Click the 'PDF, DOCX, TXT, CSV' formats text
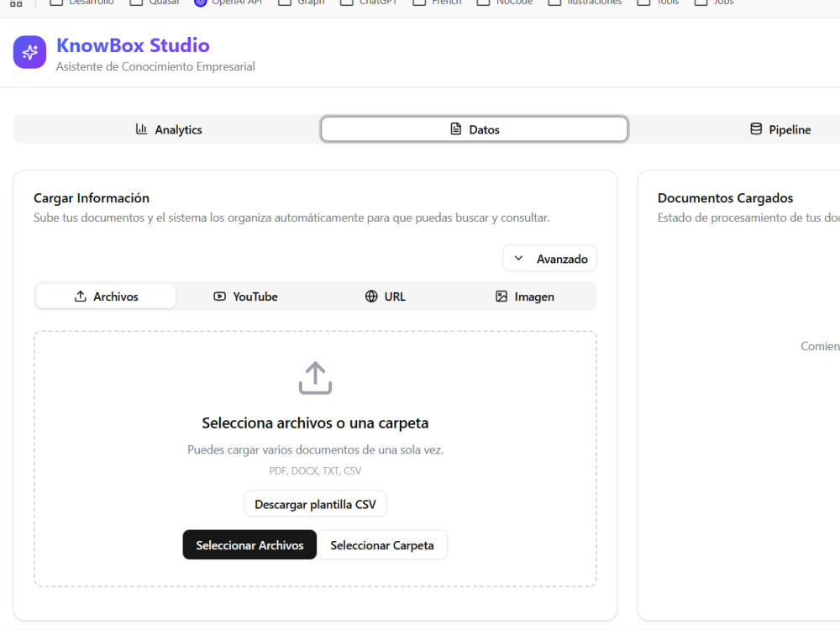The width and height of the screenshot is (840, 630). (x=315, y=471)
